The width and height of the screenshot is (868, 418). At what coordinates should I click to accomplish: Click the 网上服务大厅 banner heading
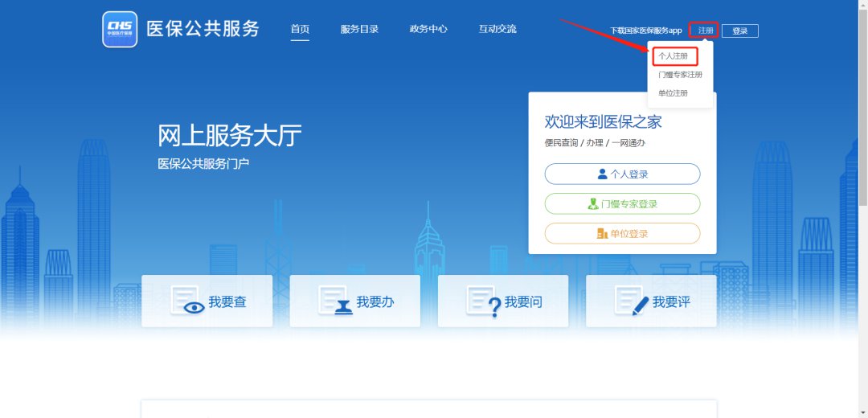pos(230,136)
